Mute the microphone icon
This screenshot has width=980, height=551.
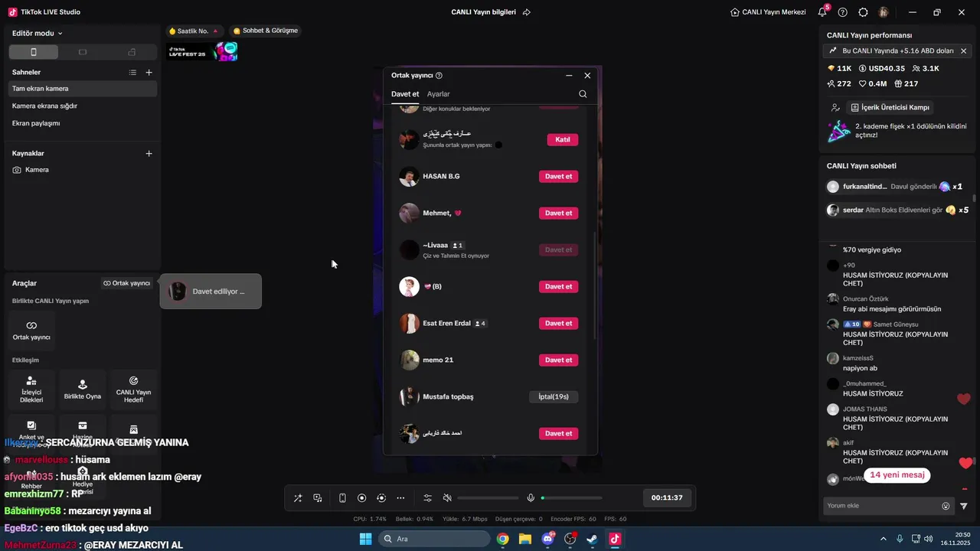531,498
